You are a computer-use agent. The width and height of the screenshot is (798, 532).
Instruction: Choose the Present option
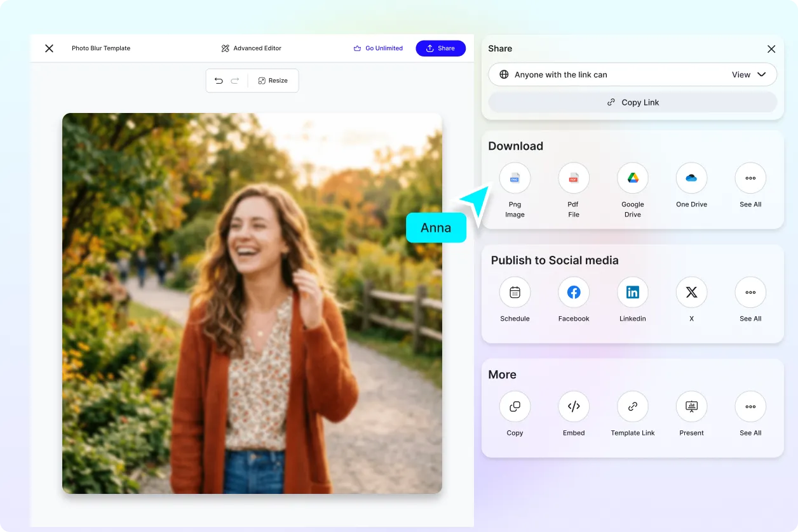[691, 407]
